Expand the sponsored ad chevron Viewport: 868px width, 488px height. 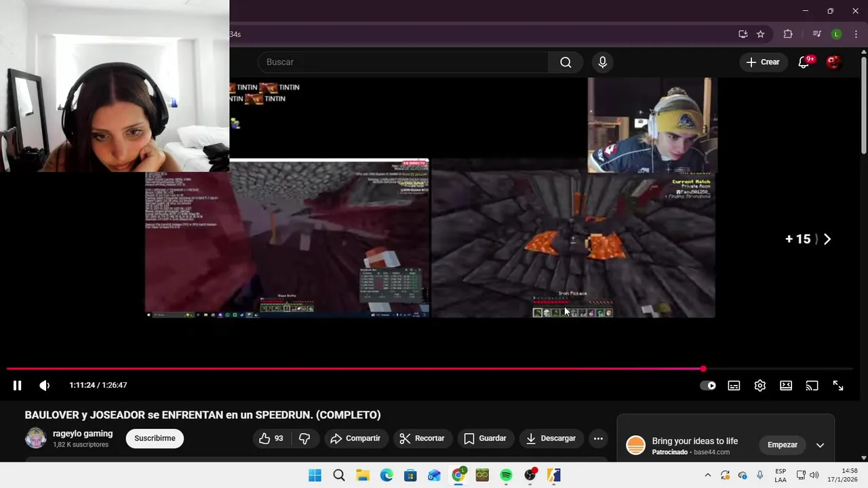(820, 445)
